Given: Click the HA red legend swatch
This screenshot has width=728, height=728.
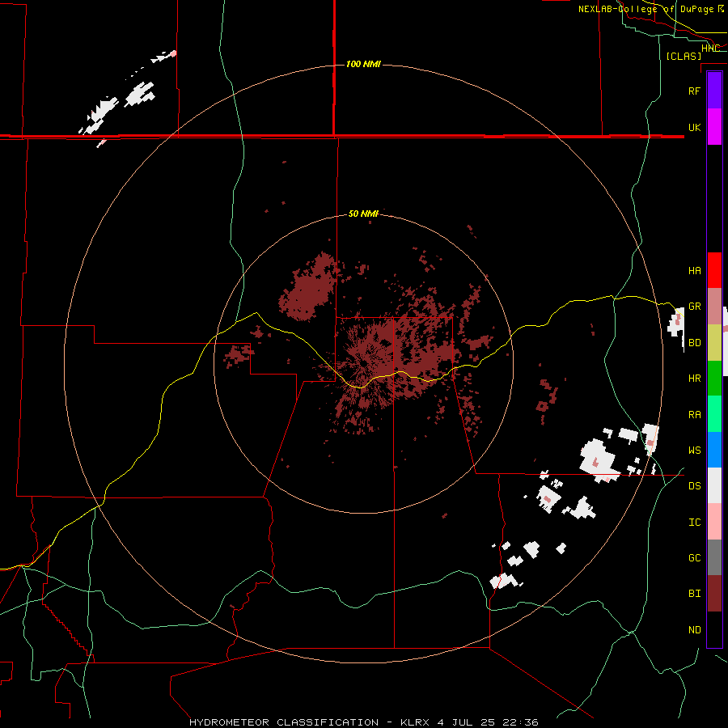Looking at the screenshot, I should pos(714,270).
